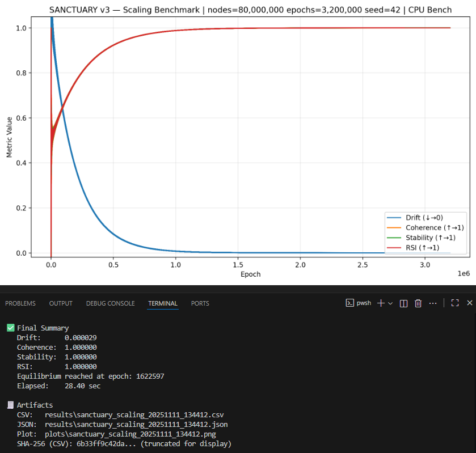Open a new terminal with the plus icon

(x=380, y=303)
